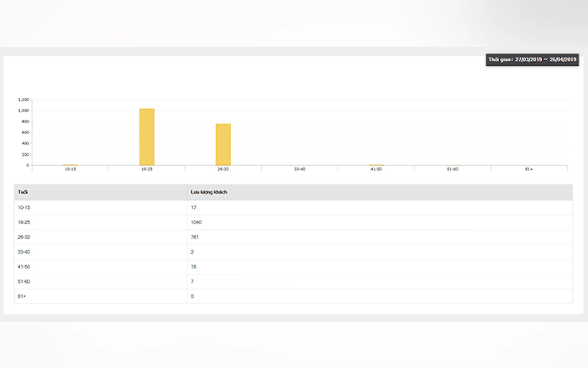Click the 1040 visitor count cell
588x368 pixels.
point(196,222)
